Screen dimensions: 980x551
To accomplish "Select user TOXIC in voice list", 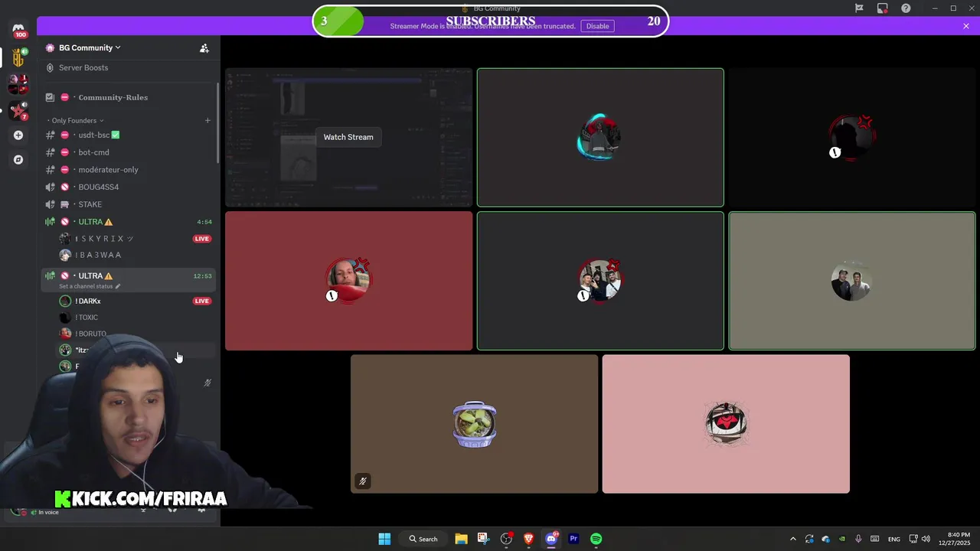I will 87,318.
